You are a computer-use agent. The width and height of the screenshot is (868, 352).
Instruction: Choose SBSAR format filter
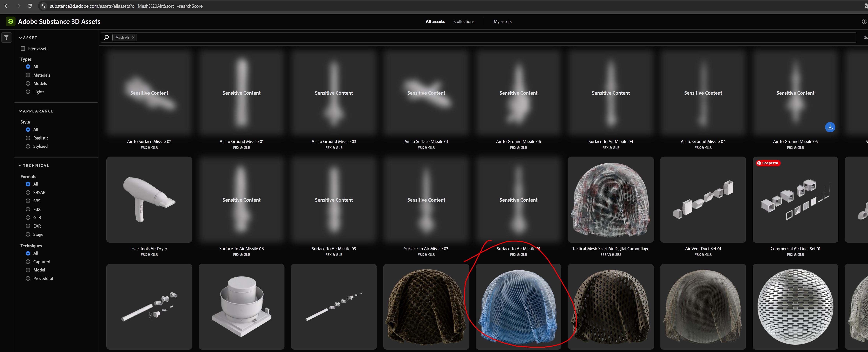(28, 192)
